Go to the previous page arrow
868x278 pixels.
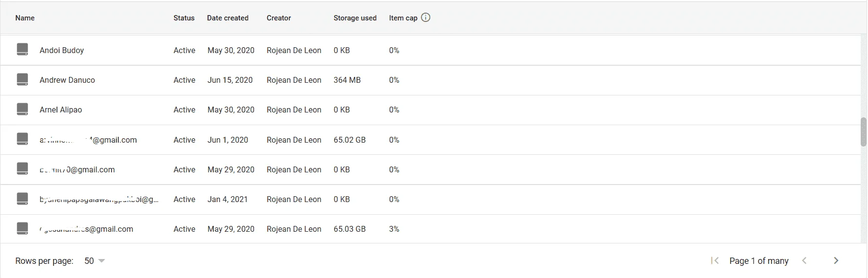[805, 260]
